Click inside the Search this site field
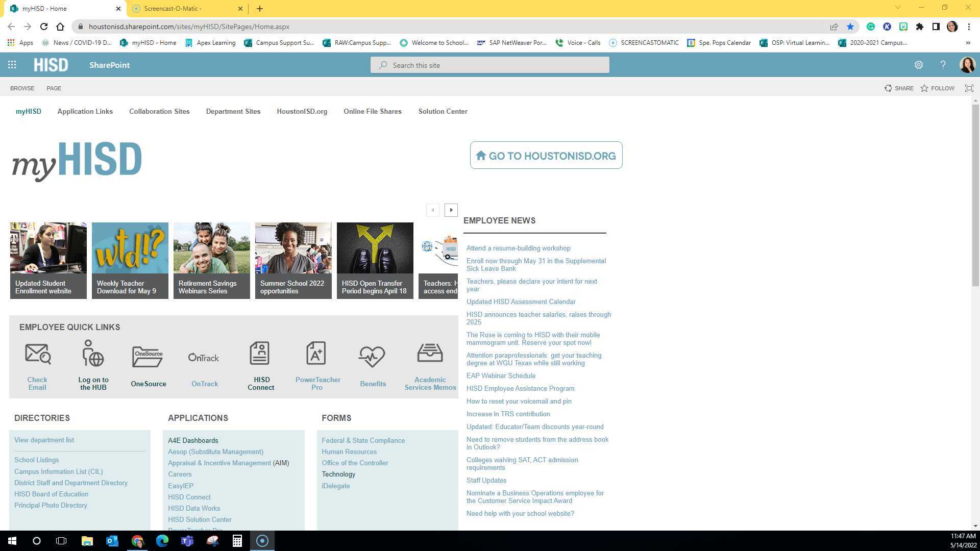 tap(490, 65)
